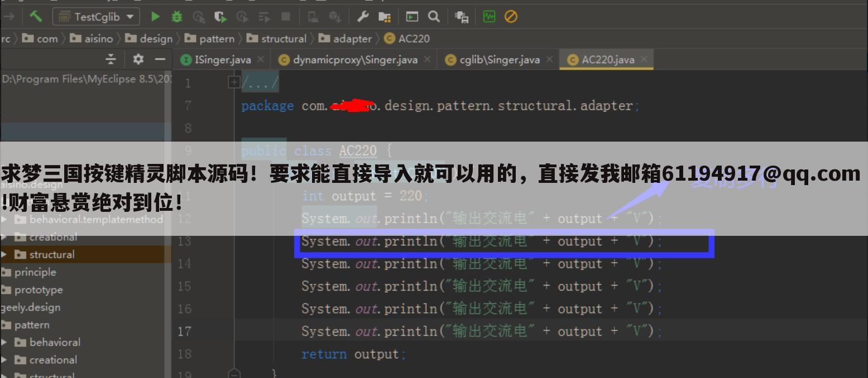868x378 pixels.
Task: Click the println statement on line 14
Action: [x=482, y=263]
